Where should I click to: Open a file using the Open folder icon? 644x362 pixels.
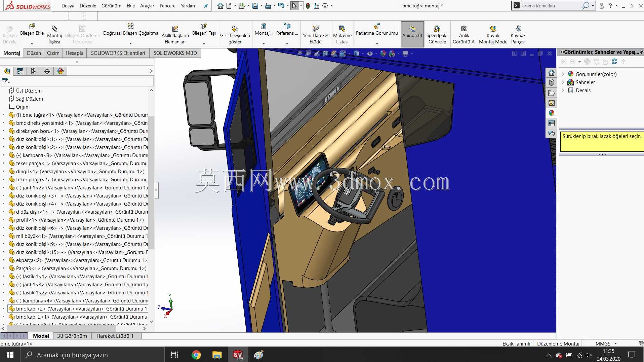(241, 6)
